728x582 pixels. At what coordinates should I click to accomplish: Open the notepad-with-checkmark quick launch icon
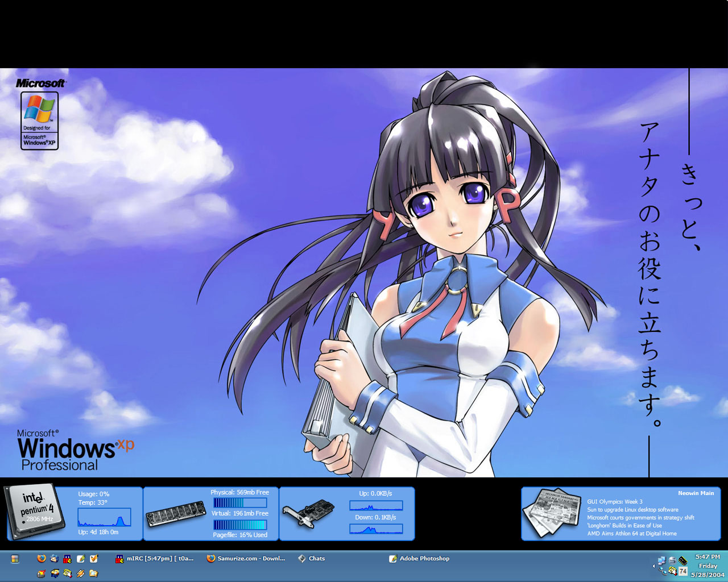(94, 559)
